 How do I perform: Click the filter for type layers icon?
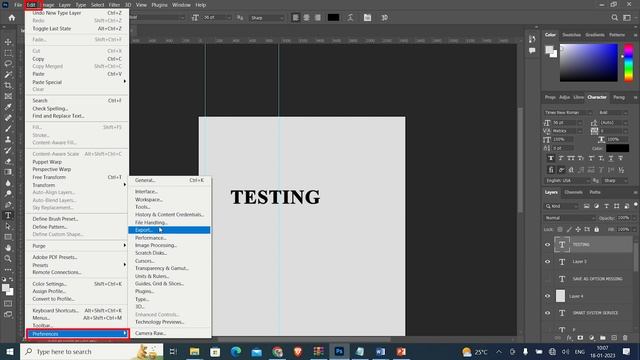coord(606,206)
